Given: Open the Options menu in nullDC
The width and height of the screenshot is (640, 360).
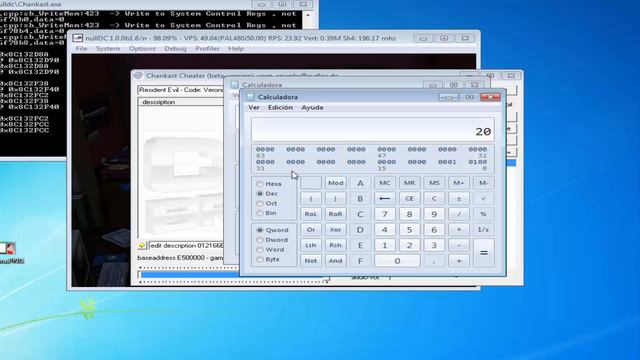Looking at the screenshot, I should (142, 49).
